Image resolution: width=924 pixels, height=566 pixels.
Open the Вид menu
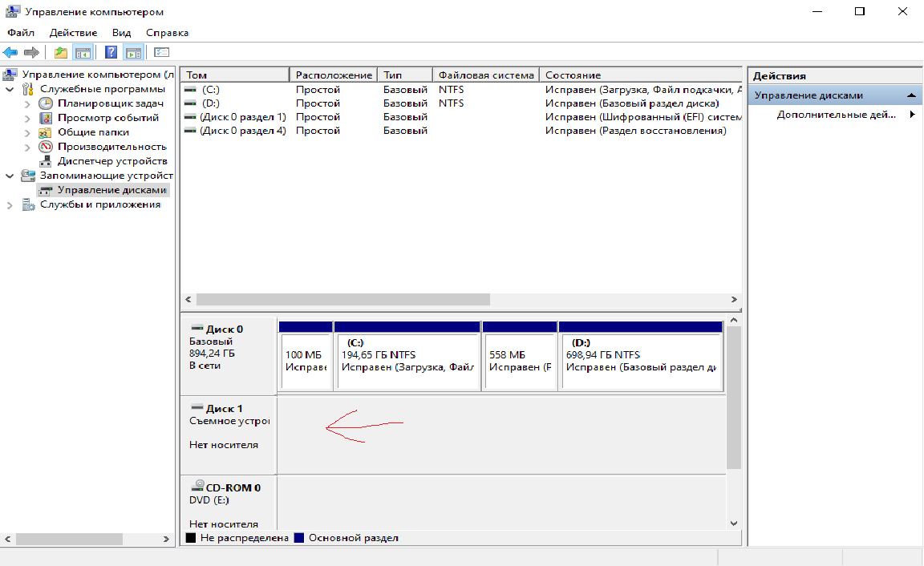(x=121, y=33)
